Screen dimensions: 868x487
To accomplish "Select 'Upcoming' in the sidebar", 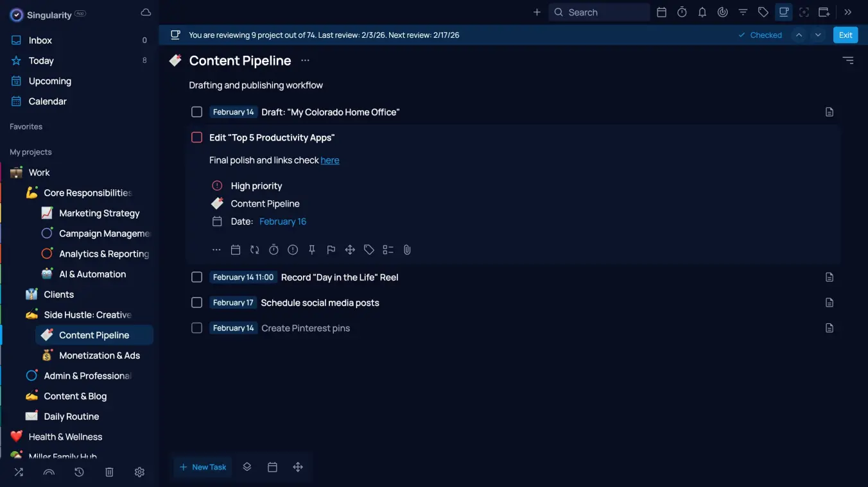I will coord(49,81).
